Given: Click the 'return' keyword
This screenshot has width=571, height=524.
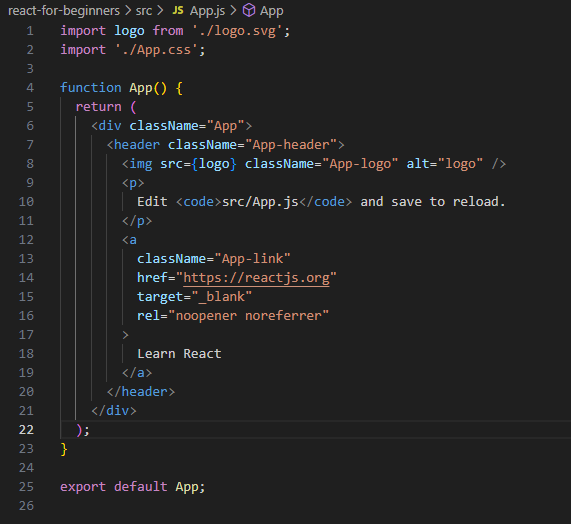Looking at the screenshot, I should click(x=98, y=107).
